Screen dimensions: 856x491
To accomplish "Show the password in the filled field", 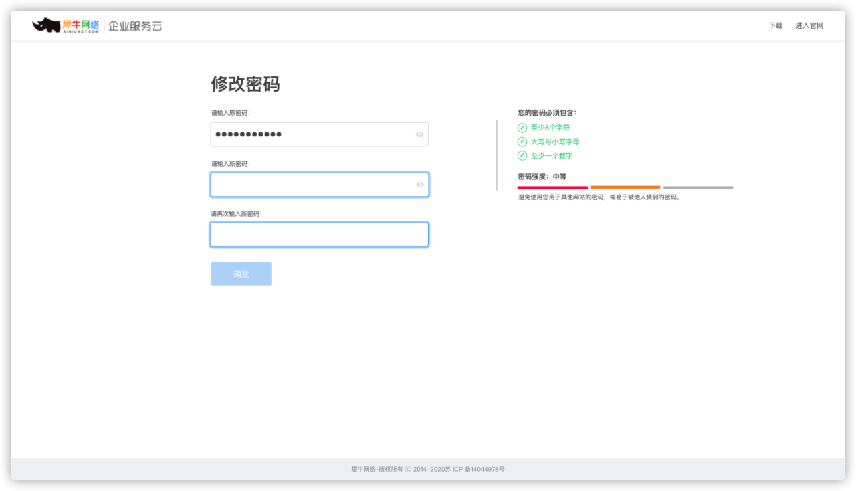I will point(419,134).
